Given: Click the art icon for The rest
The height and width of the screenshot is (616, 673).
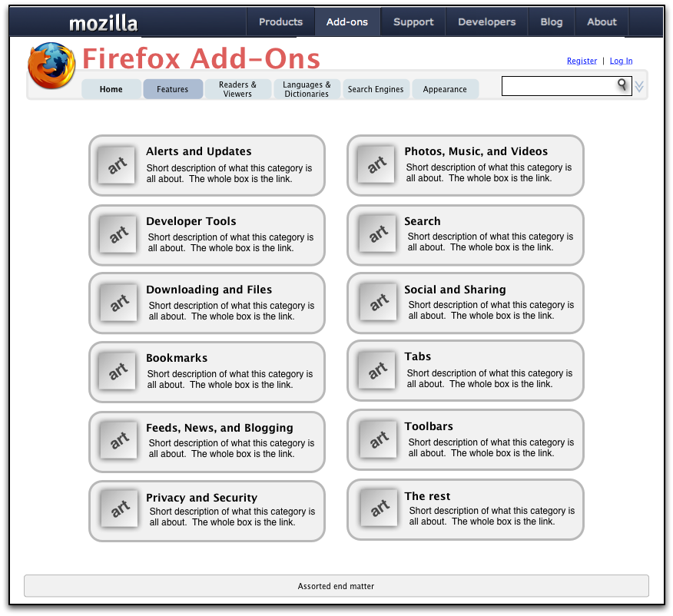Looking at the screenshot, I should tap(379, 508).
